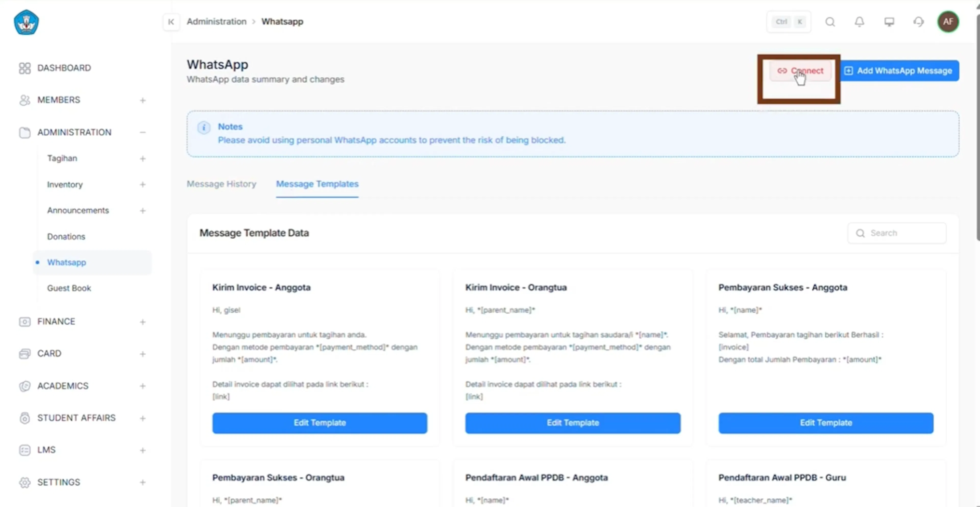
Task: Open the AF user avatar menu
Action: [948, 22]
